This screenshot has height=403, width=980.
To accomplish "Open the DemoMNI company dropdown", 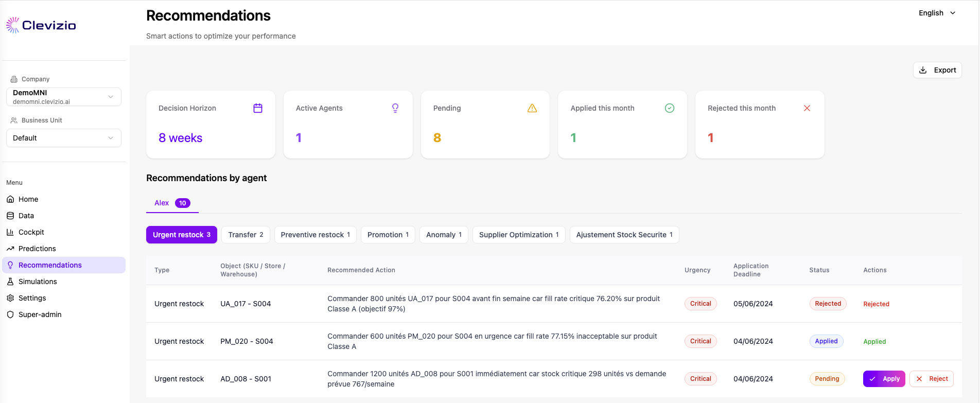I will pos(64,97).
